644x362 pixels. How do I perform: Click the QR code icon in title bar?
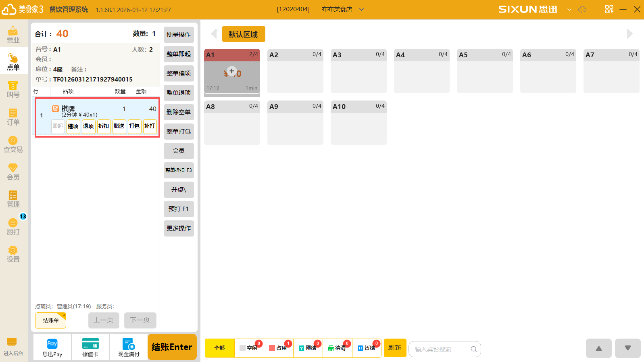tap(609, 9)
